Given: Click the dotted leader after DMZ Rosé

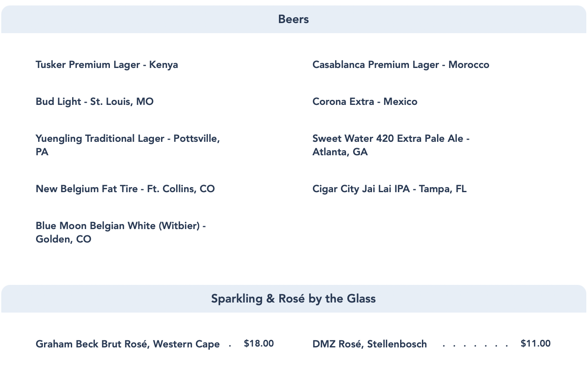Looking at the screenshot, I should pyautogui.click(x=475, y=346).
